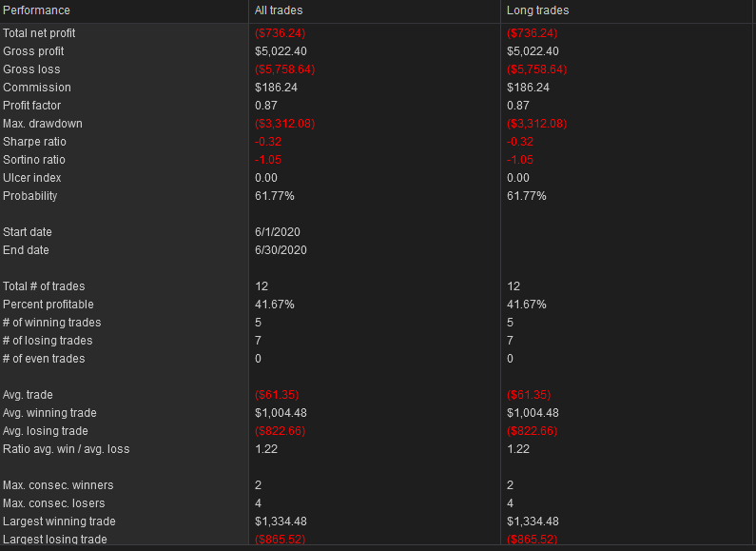Image resolution: width=756 pixels, height=551 pixels.
Task: Click the Max. consec. losers row label
Action: click(53, 503)
